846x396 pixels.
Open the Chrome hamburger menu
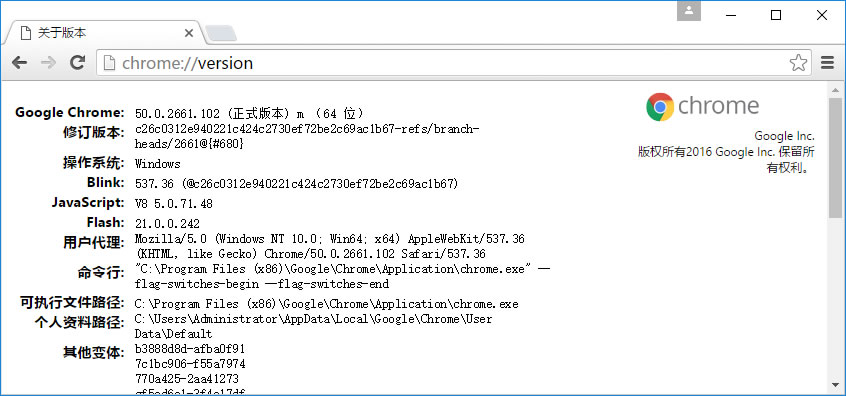(827, 63)
